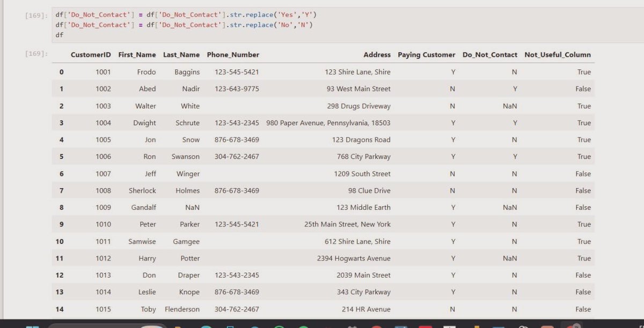The image size is (644, 328).
Task: Click the Last_Name NaN in Gandalf's row
Action: point(192,207)
